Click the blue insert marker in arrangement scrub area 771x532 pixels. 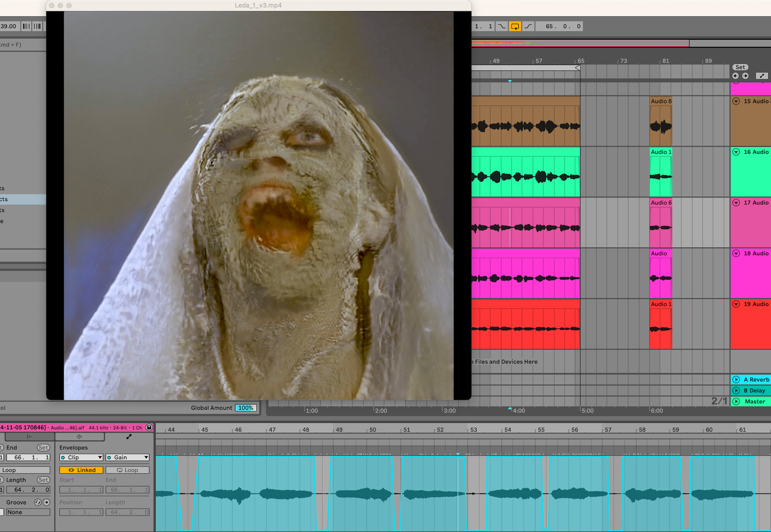(510, 81)
